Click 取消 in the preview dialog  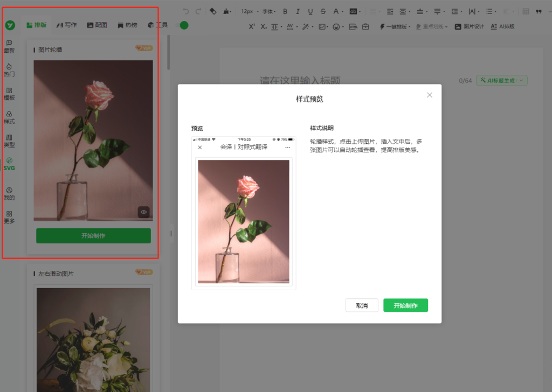(362, 305)
